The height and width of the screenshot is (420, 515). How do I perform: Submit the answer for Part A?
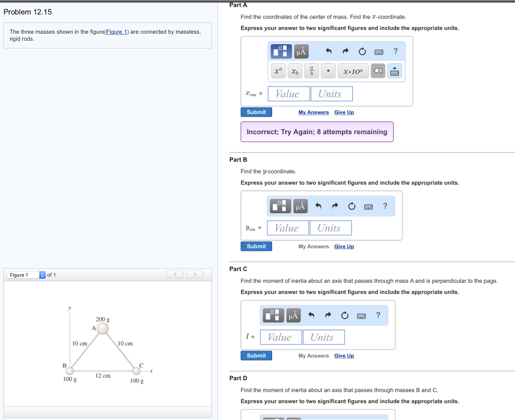[x=256, y=112]
